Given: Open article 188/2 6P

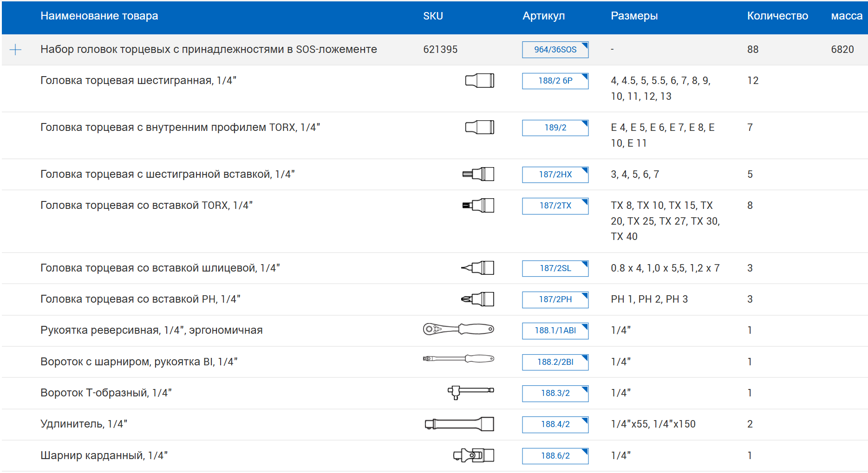Looking at the screenshot, I should pyautogui.click(x=555, y=81).
